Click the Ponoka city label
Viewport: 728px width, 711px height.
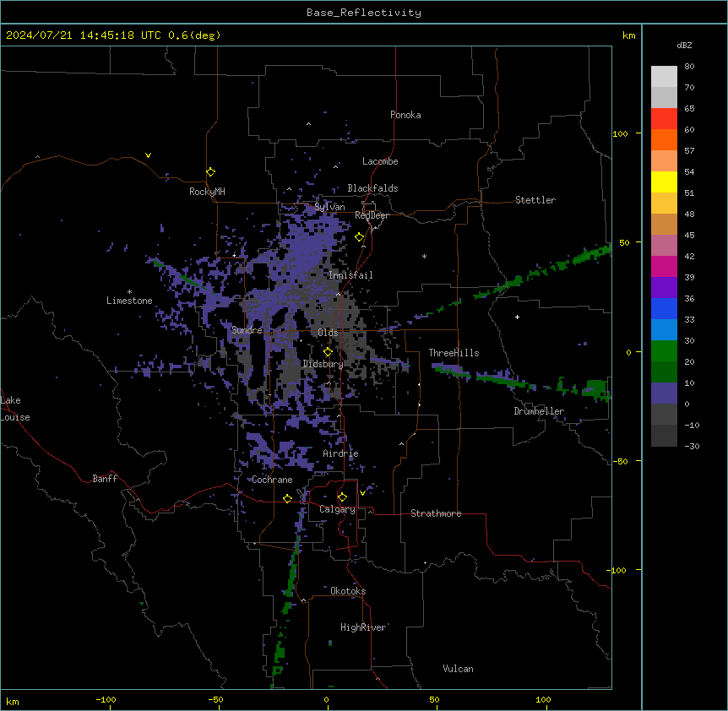[405, 115]
